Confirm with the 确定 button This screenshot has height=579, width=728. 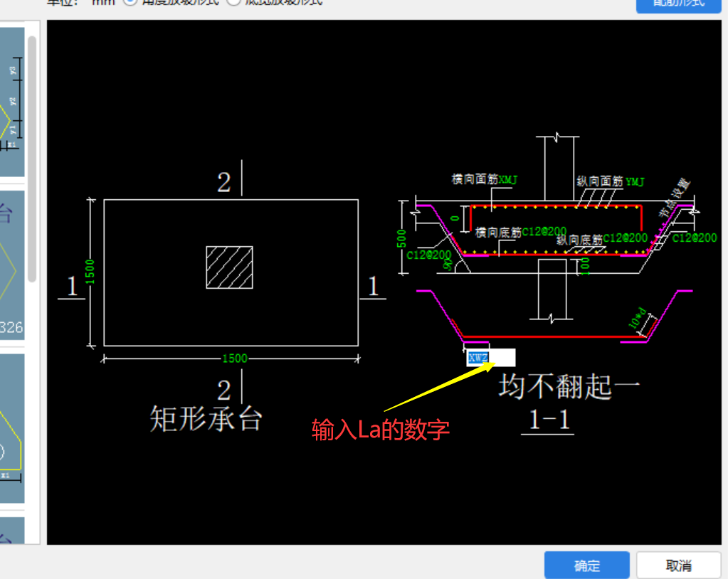587,565
